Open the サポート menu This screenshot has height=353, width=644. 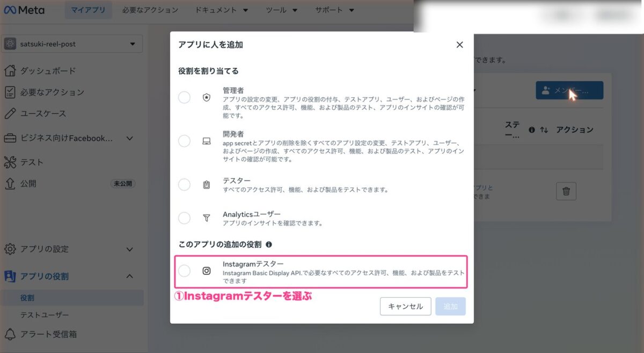pos(334,10)
